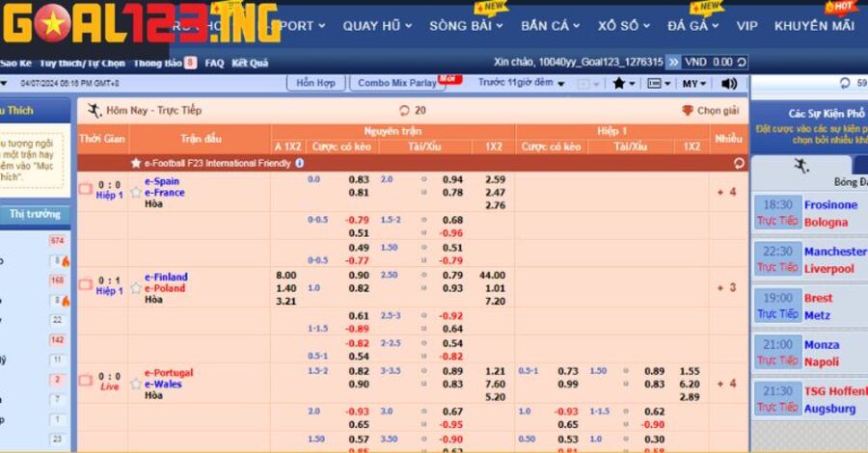Open the VIP page

(x=746, y=25)
